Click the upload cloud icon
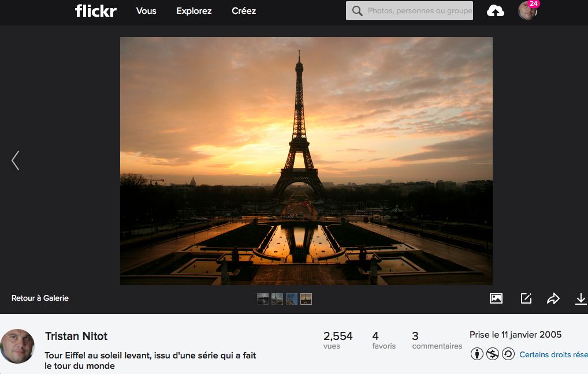The height and width of the screenshot is (374, 588). point(495,11)
